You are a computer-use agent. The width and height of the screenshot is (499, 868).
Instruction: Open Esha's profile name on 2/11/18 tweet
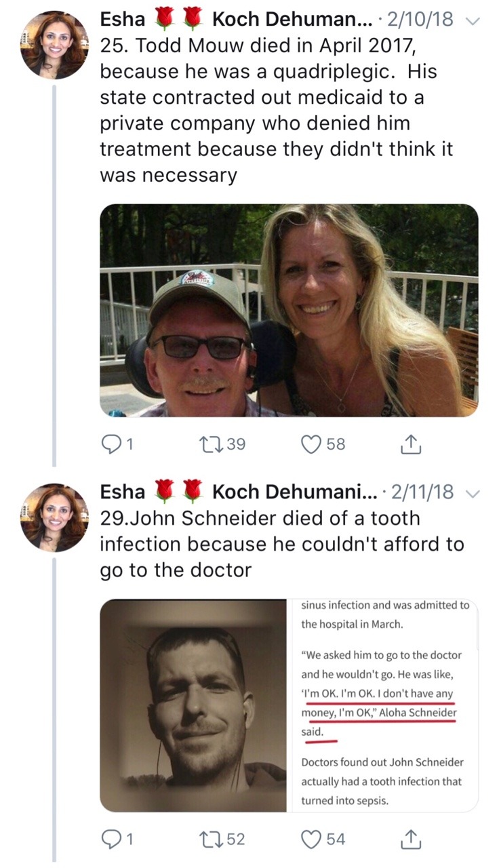pyautogui.click(x=123, y=492)
